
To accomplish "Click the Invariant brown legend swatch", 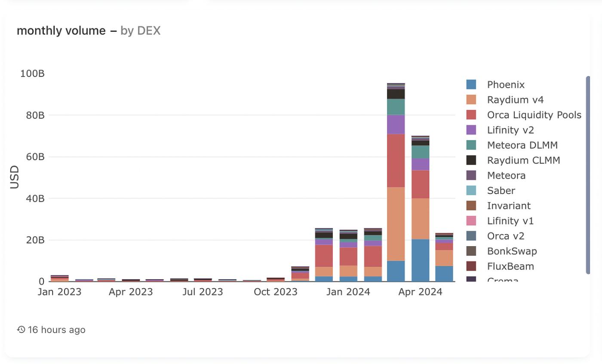I will (x=471, y=205).
